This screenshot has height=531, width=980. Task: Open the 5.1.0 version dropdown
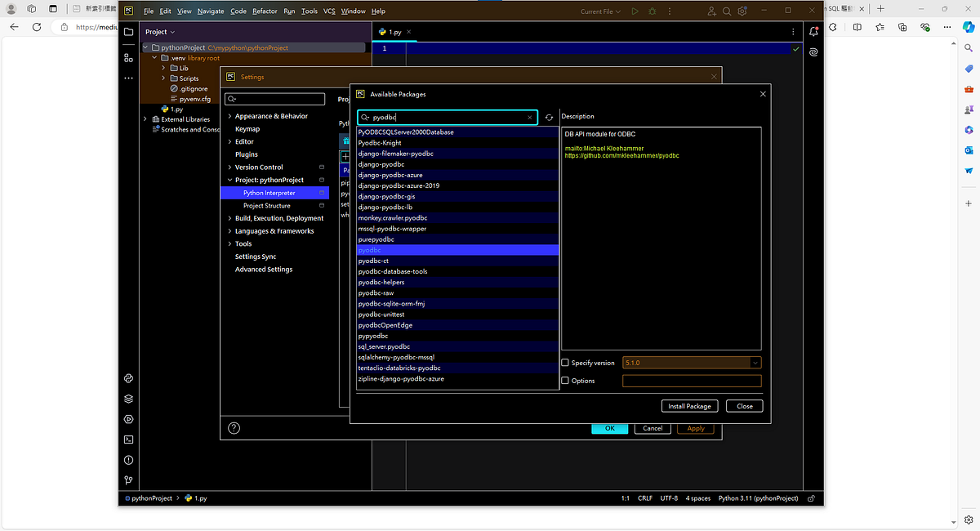point(755,363)
